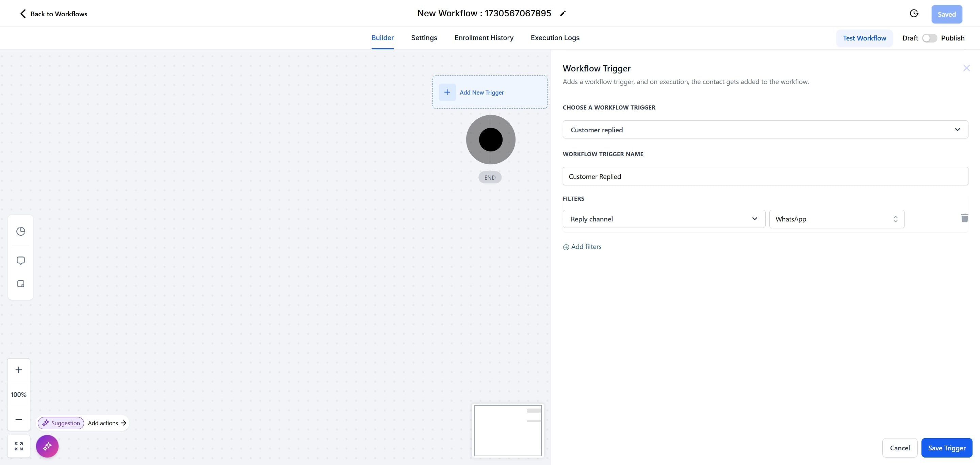Click the minimap thumbnail on canvas

[507, 430]
